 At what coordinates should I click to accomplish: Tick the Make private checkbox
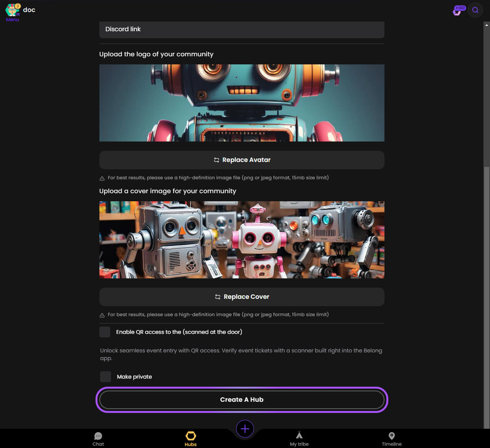click(106, 377)
